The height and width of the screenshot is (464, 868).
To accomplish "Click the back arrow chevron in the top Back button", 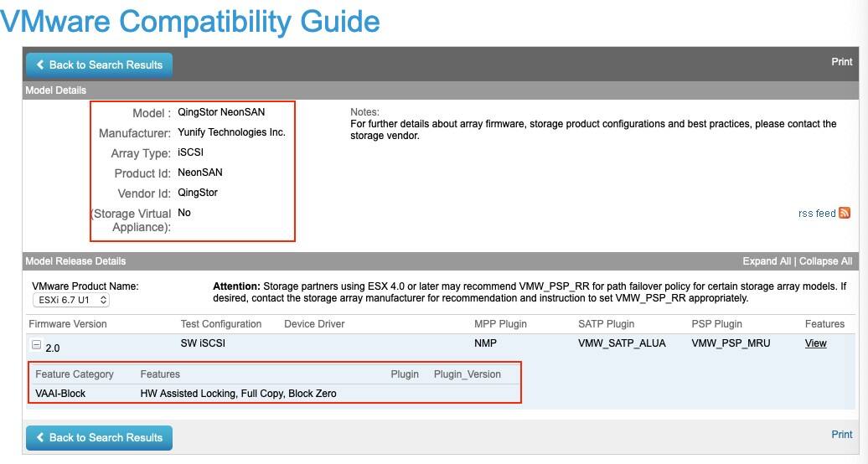I will click(40, 64).
